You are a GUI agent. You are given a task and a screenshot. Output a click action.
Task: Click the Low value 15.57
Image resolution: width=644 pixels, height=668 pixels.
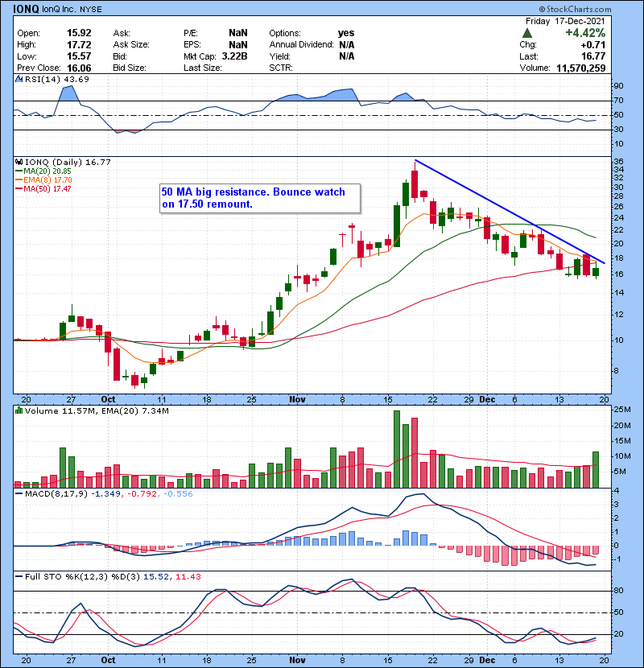point(79,56)
